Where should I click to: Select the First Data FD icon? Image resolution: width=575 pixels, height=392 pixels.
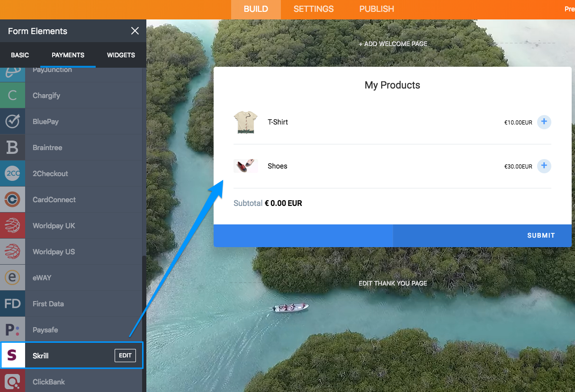pos(12,304)
